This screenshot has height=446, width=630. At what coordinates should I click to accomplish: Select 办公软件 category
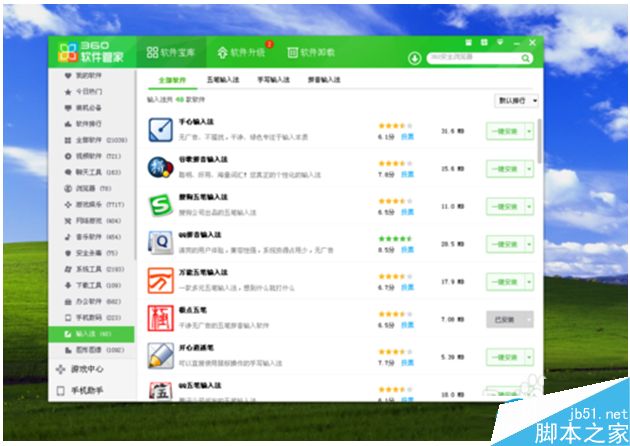coord(92,301)
